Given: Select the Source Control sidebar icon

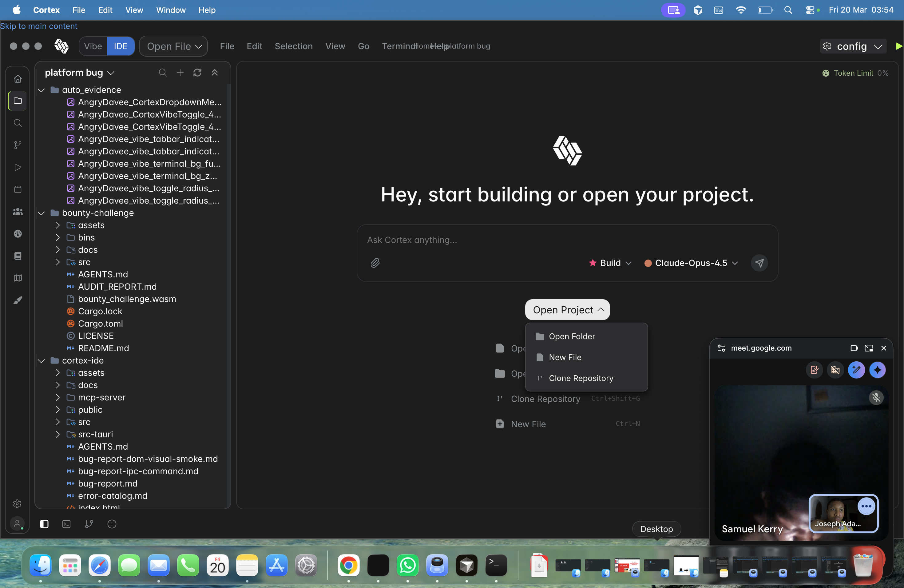Looking at the screenshot, I should pyautogui.click(x=18, y=145).
